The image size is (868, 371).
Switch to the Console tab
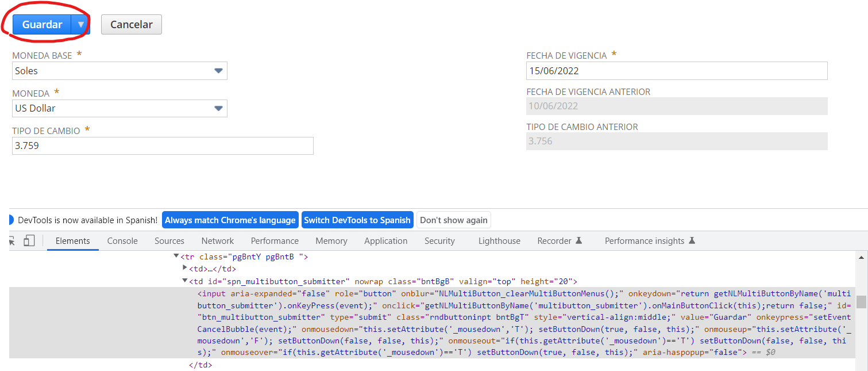click(x=122, y=241)
